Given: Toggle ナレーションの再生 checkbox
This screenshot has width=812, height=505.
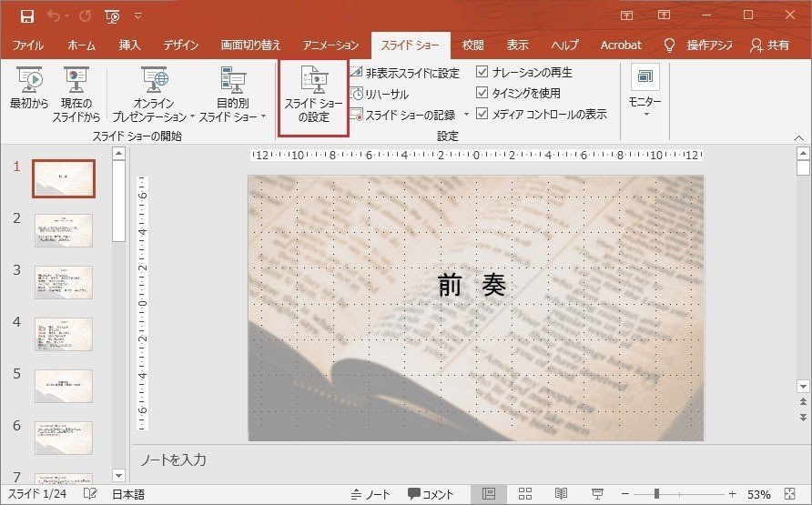Looking at the screenshot, I should click(482, 71).
